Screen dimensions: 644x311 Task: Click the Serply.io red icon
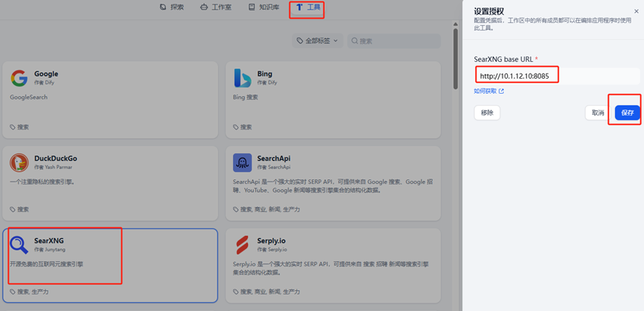242,245
